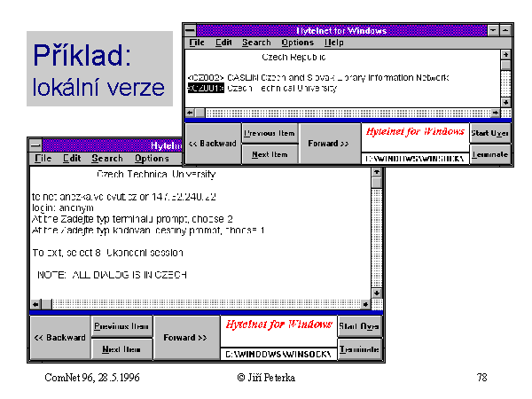The height and width of the screenshot is (399, 532).
Task: Open system control menu of back Hytelnet window
Action: tap(35, 145)
